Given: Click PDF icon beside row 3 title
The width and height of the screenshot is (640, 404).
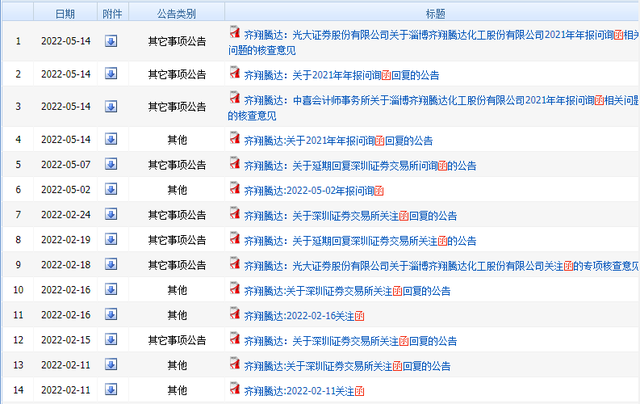Looking at the screenshot, I should point(234,97).
